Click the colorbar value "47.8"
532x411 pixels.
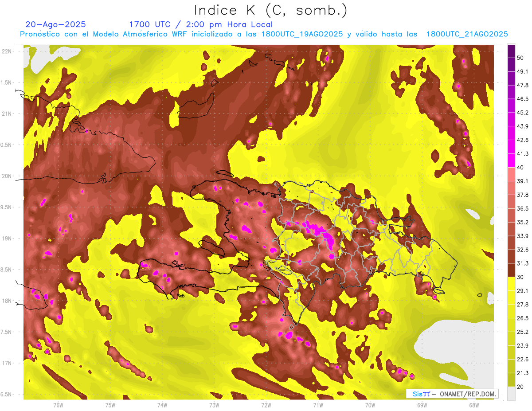tap(523, 85)
